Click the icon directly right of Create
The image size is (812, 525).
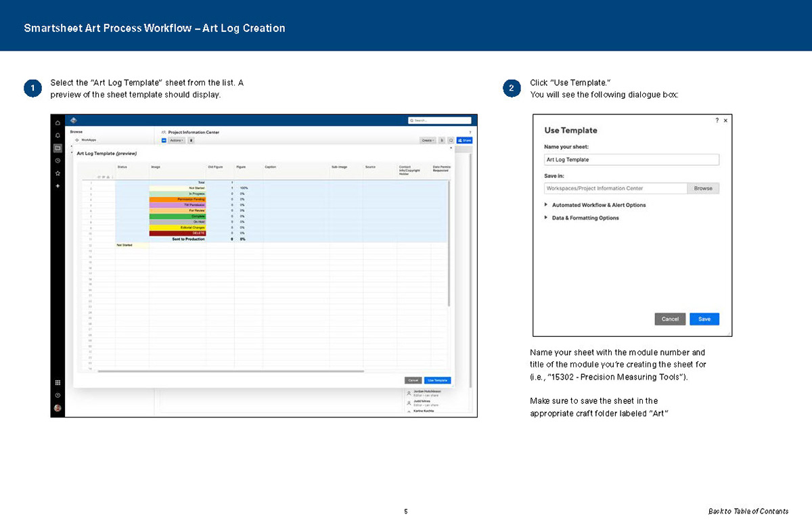(442, 140)
